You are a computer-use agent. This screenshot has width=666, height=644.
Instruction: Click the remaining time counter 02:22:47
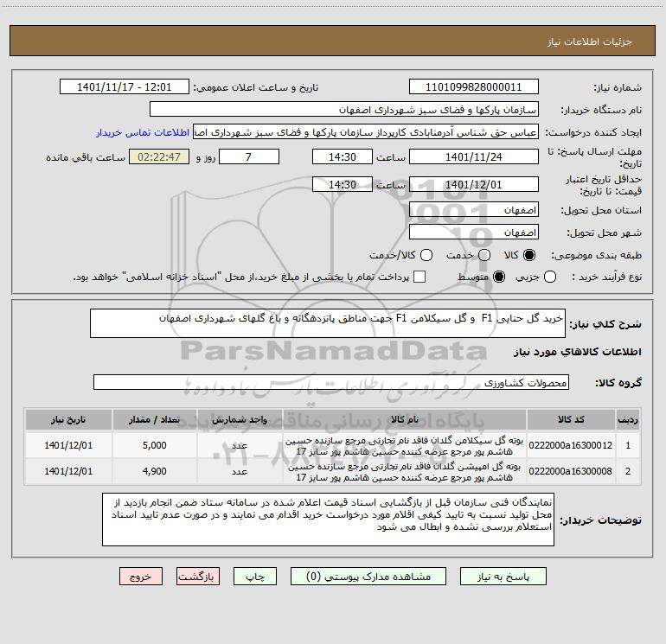(159, 156)
